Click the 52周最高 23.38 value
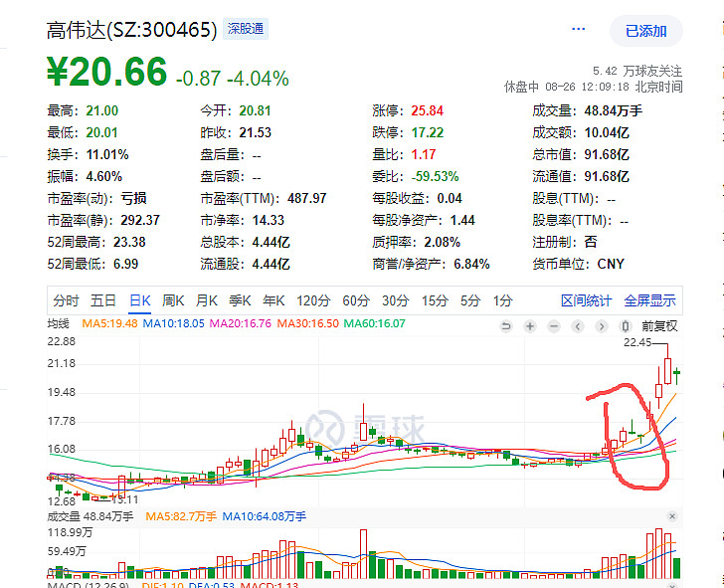The image size is (724, 588). pyautogui.click(x=129, y=242)
